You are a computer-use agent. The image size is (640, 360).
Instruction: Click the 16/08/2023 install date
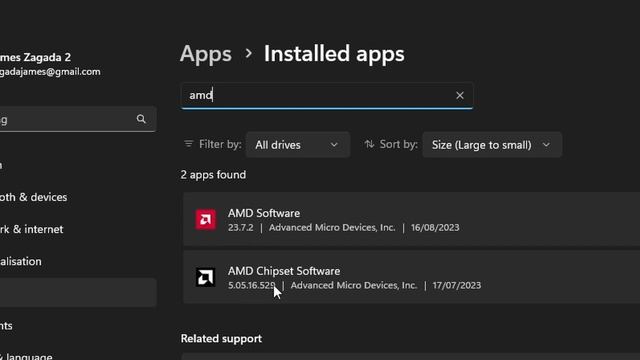(x=435, y=227)
